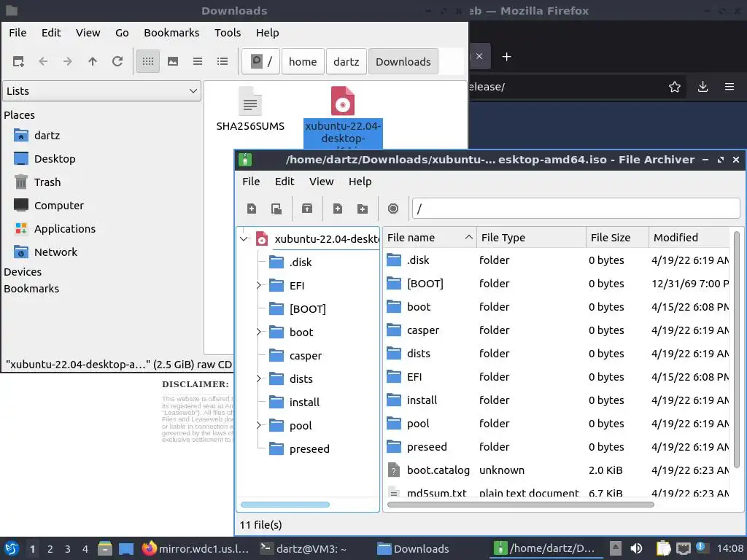747x560 pixels.
Task: Click the New archive icon in File Archiver
Action: pos(252,209)
